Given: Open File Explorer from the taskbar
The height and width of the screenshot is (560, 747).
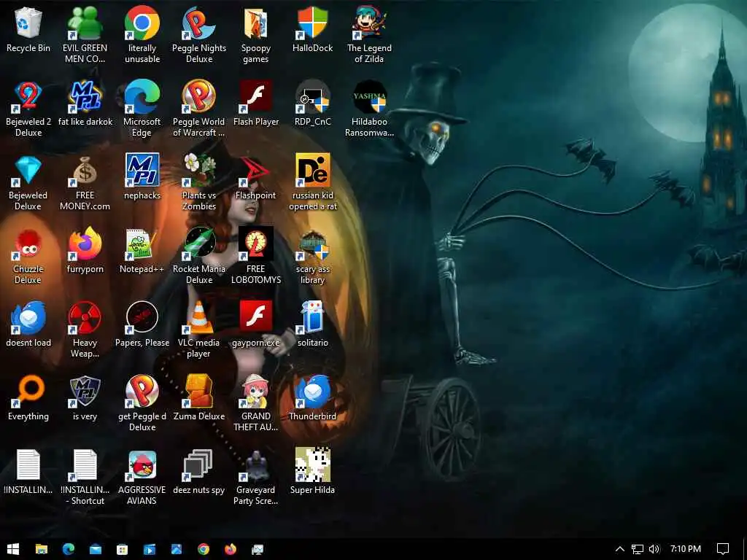Looking at the screenshot, I should tap(42, 549).
